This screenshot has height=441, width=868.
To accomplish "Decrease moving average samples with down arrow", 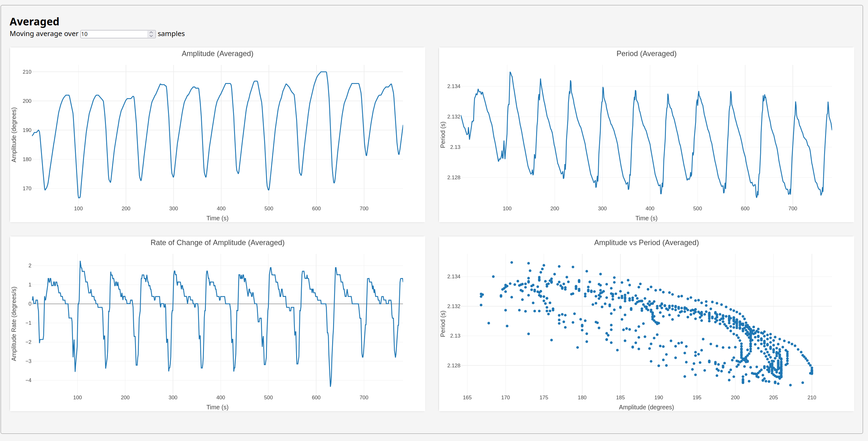I will pyautogui.click(x=151, y=36).
